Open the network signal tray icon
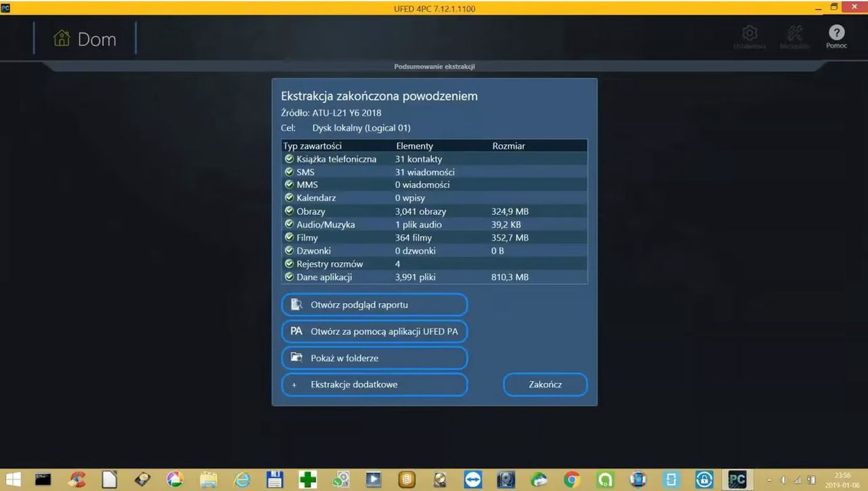 (x=797, y=479)
